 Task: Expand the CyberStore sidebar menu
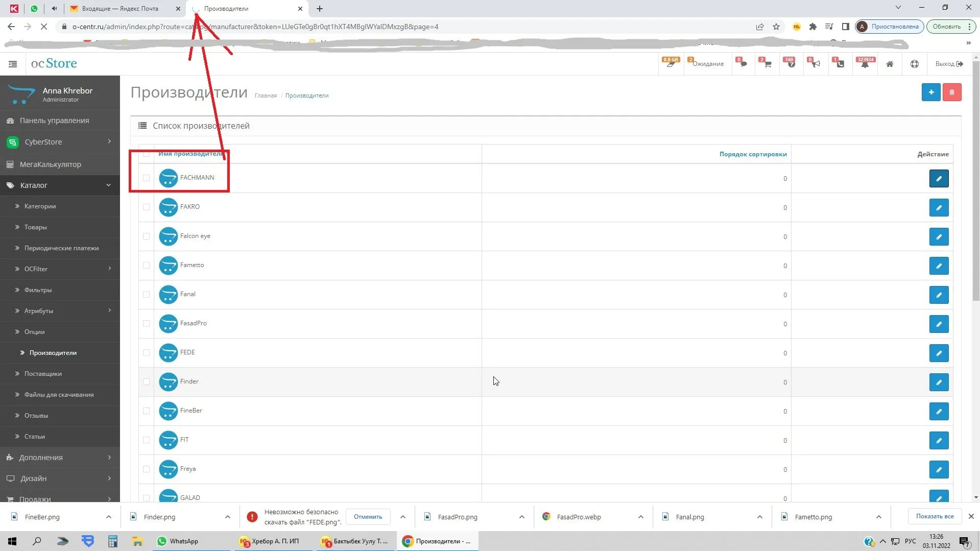coord(60,142)
